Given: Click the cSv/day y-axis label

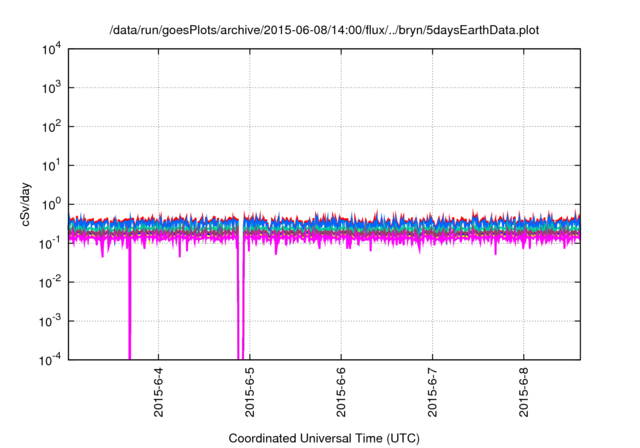Looking at the screenshot, I should 26,204.
